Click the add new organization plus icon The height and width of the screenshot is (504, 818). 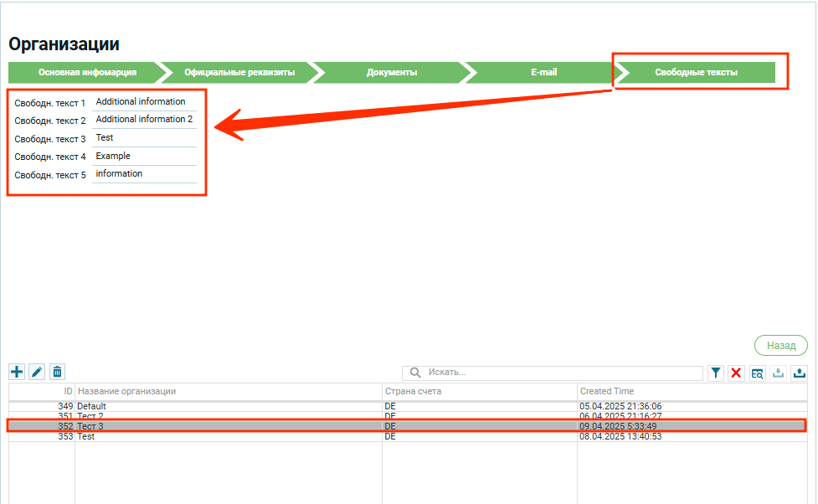(x=17, y=372)
